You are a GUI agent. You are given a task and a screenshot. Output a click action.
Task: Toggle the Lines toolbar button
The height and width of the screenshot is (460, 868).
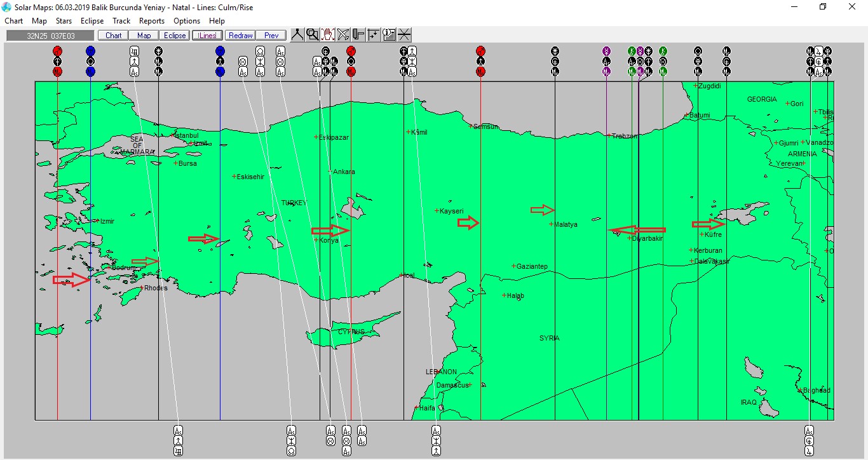coord(207,36)
